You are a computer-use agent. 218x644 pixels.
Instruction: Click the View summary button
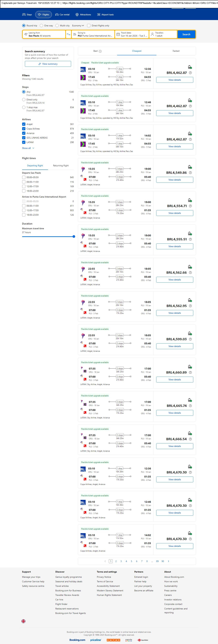pyautogui.click(x=48, y=64)
